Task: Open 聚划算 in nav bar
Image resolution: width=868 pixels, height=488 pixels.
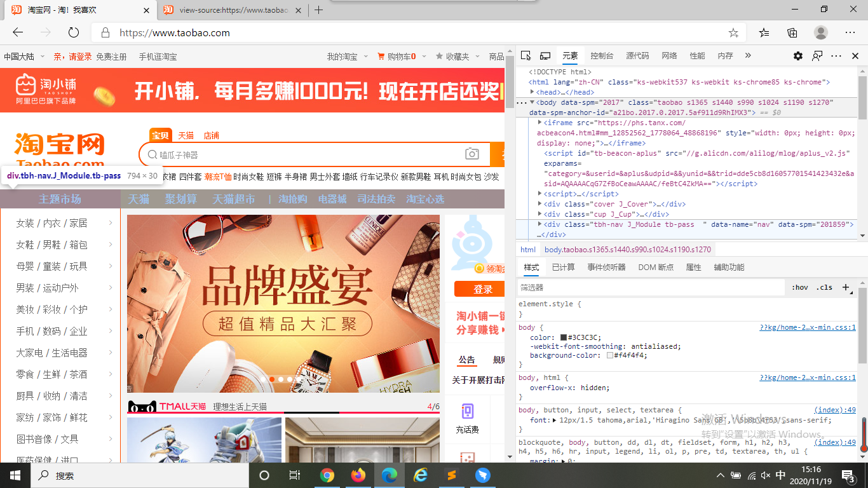Action: 181,199
